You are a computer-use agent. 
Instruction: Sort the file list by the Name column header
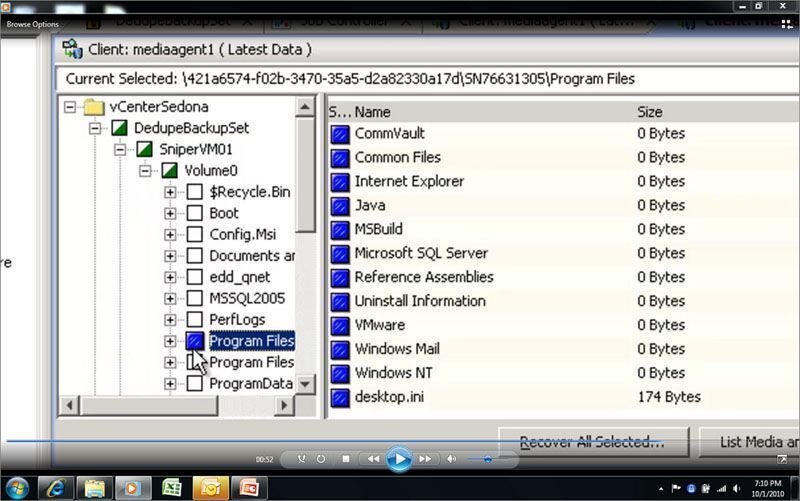tap(372, 112)
